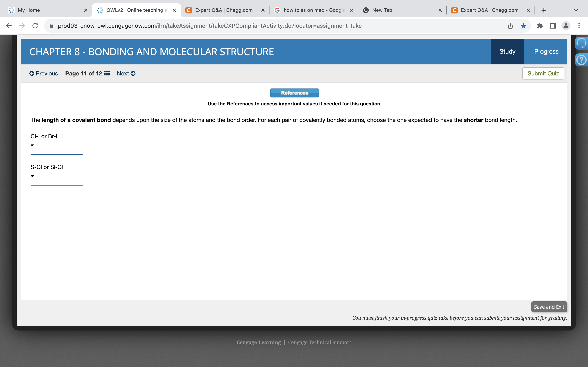
Task: Click the share page icon
Action: [510, 26]
